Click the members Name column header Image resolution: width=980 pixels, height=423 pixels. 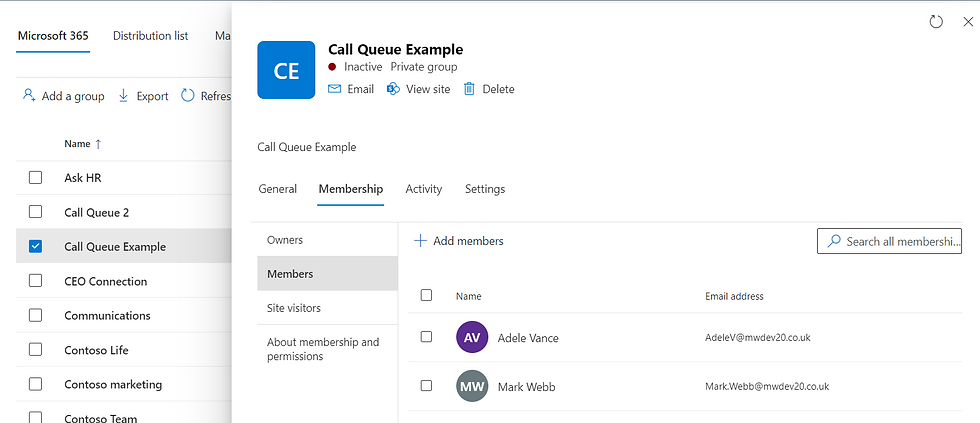click(469, 296)
